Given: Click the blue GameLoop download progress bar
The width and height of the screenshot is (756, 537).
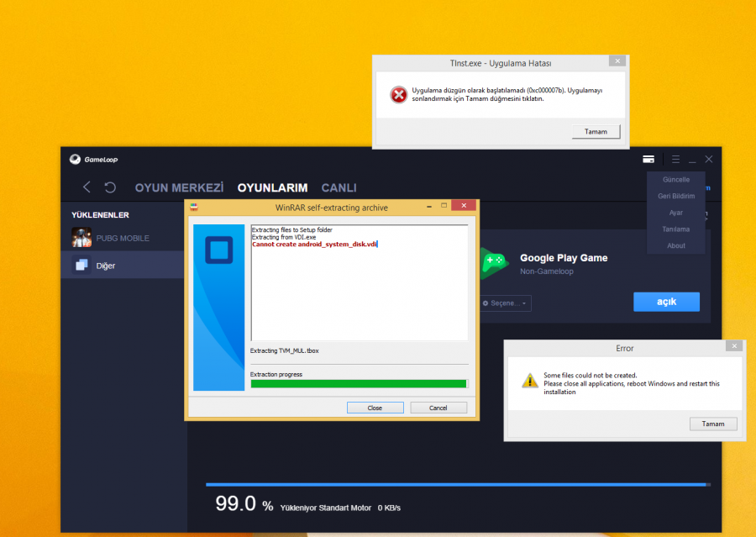Looking at the screenshot, I should 458,484.
